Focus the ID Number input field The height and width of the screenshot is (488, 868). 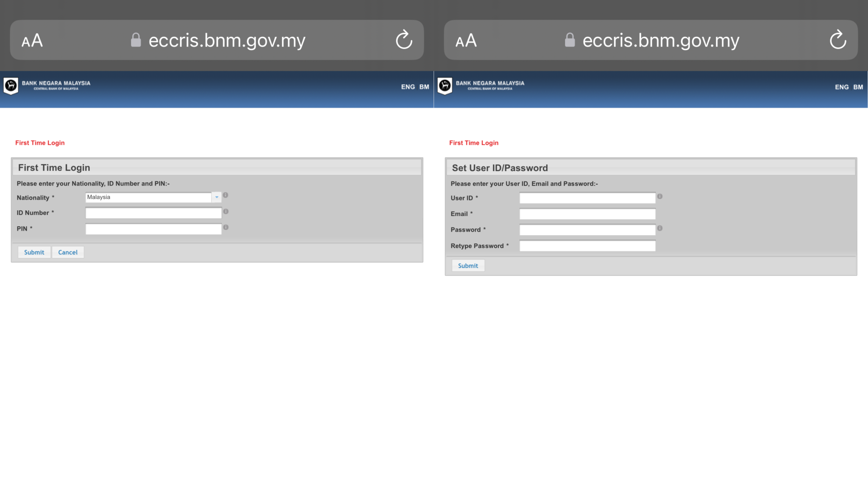point(153,213)
